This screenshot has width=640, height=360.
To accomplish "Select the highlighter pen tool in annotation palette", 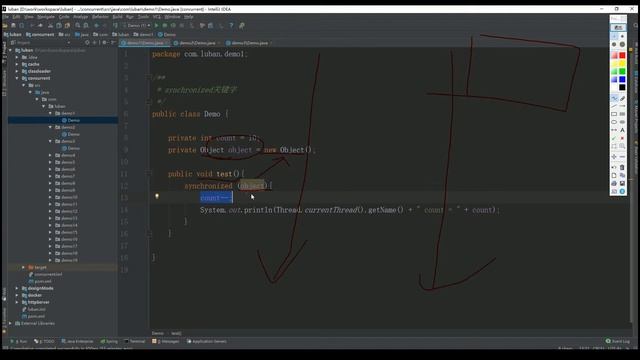I will pyautogui.click(x=622, y=98).
